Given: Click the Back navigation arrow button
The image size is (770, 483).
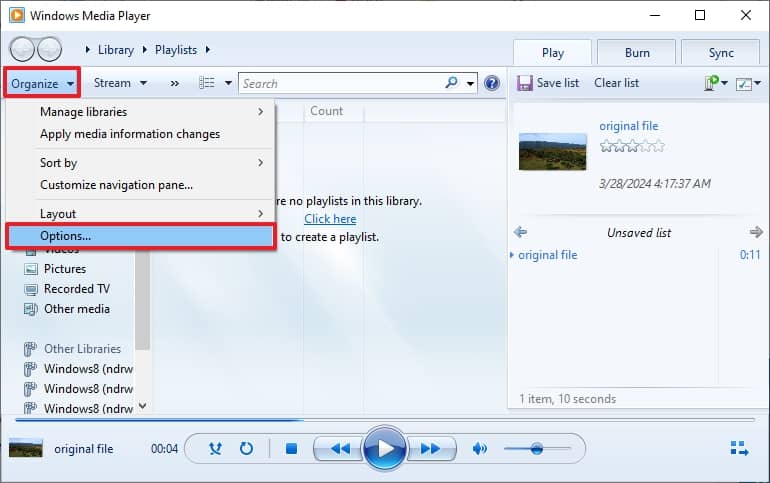Looking at the screenshot, I should pos(23,49).
